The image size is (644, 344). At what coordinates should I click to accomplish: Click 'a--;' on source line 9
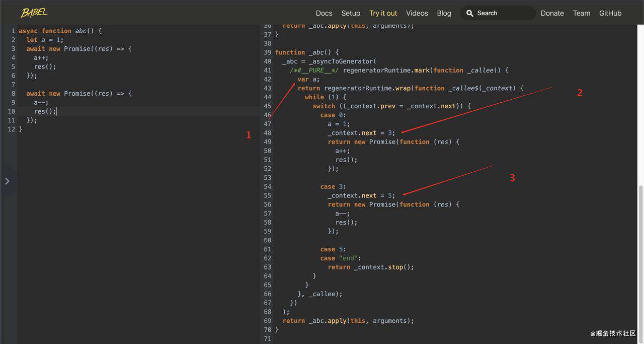41,102
